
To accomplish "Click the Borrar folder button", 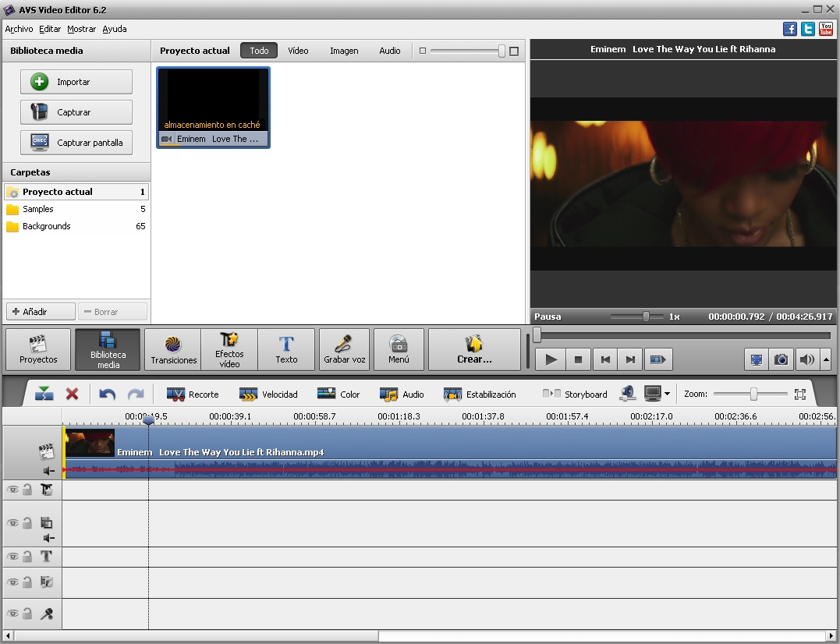I will pos(112,312).
